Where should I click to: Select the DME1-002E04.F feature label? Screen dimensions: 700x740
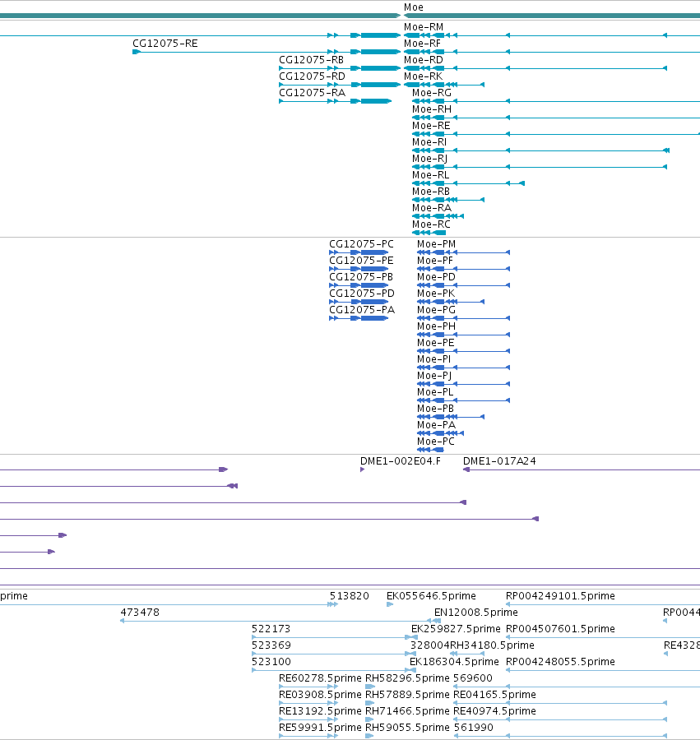point(401,461)
